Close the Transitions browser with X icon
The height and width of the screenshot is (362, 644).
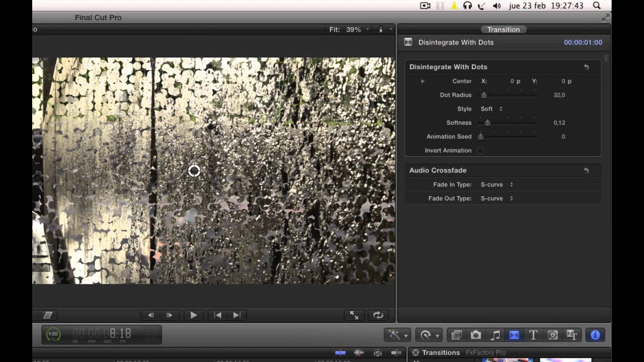click(415, 352)
